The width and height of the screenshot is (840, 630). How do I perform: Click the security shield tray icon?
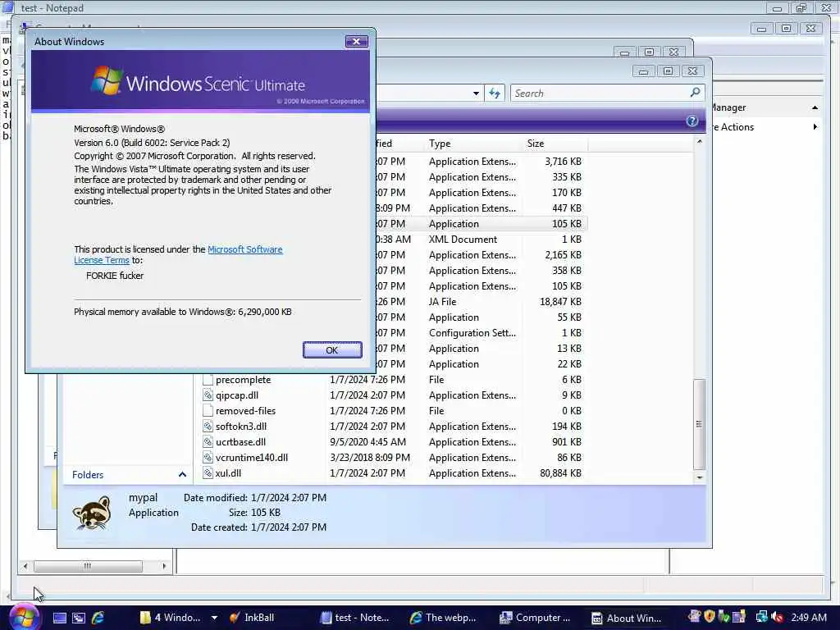pos(710,617)
